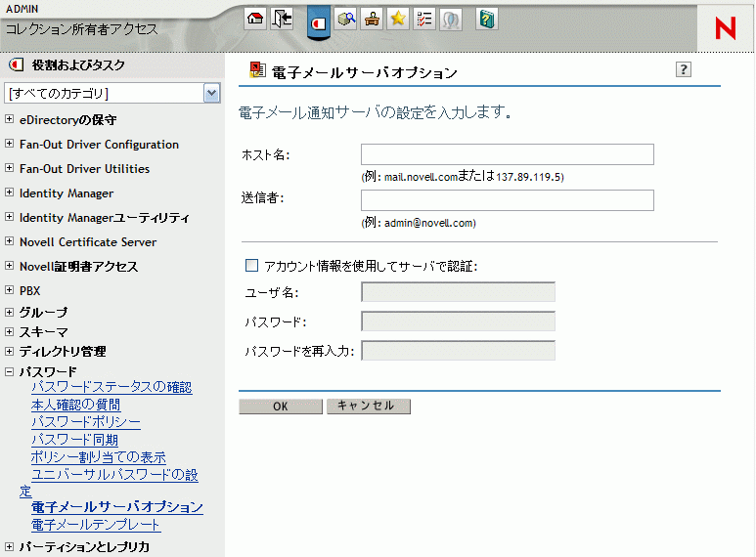The height and width of the screenshot is (557, 756).
Task: Expand スキーマ category
Action: pyautogui.click(x=9, y=332)
